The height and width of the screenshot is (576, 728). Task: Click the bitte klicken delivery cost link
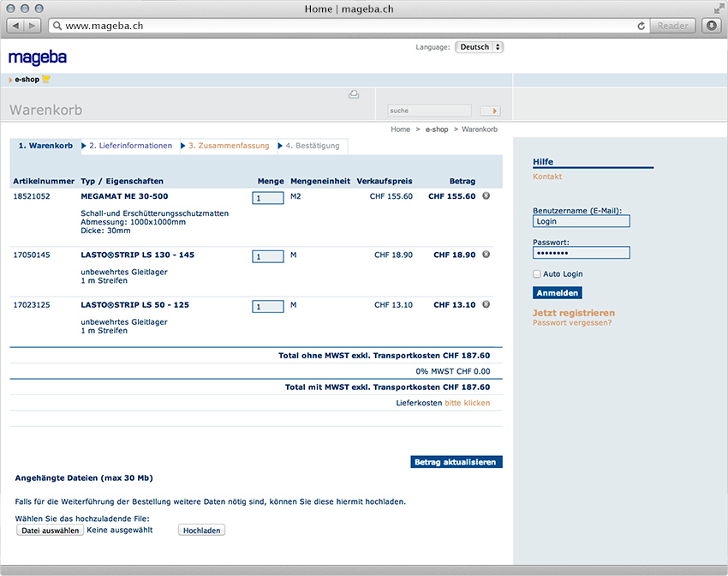click(x=467, y=403)
